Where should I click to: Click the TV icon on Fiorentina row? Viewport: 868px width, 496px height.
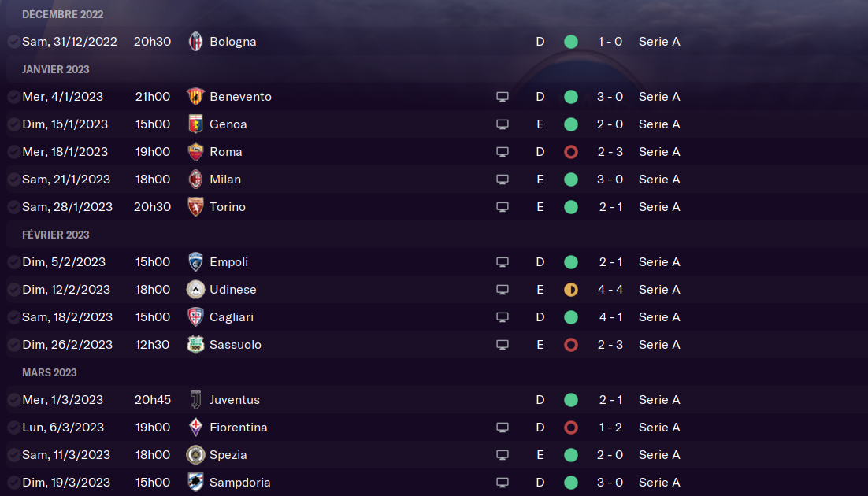(502, 428)
